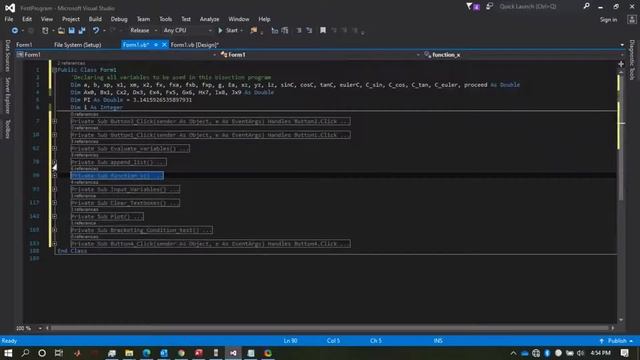Expand the Plot sub
This screenshot has width=640, height=360.
[x=54, y=216]
